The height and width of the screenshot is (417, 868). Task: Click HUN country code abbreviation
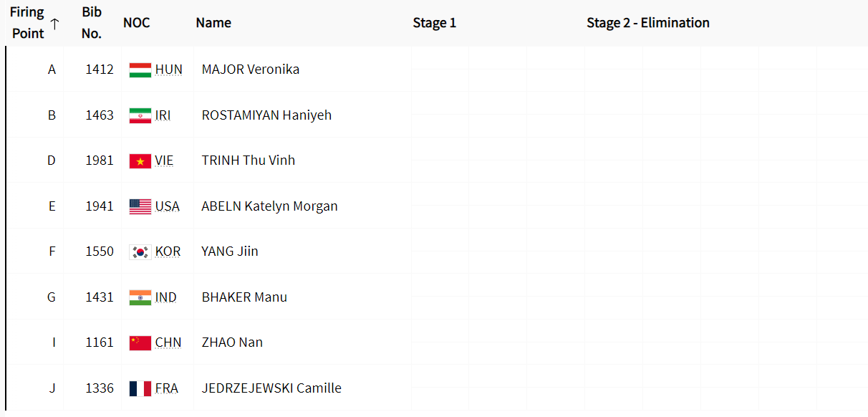coord(169,69)
